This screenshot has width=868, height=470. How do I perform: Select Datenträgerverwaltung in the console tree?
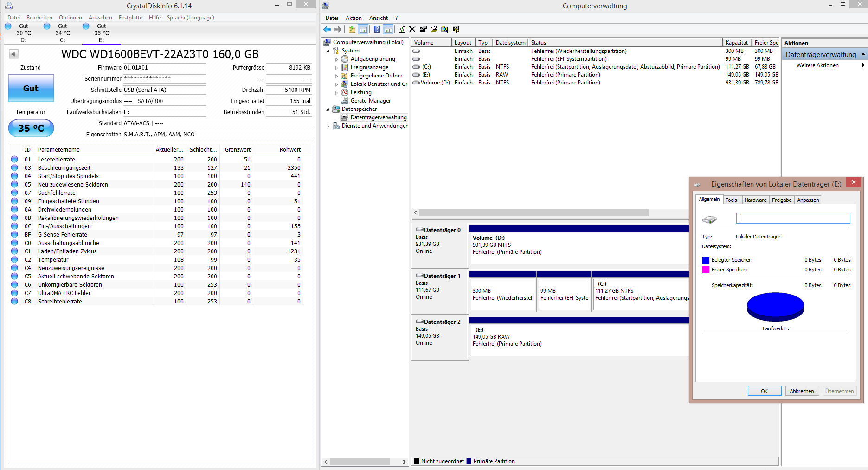tap(378, 117)
